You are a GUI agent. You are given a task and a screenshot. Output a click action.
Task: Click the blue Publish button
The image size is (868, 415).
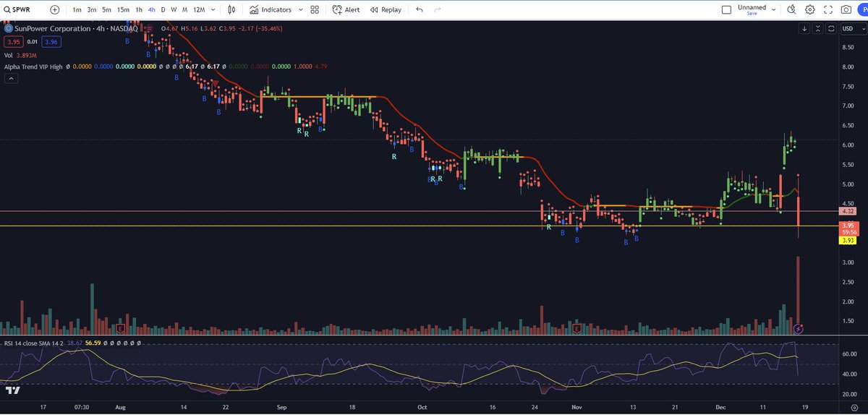[x=863, y=10]
